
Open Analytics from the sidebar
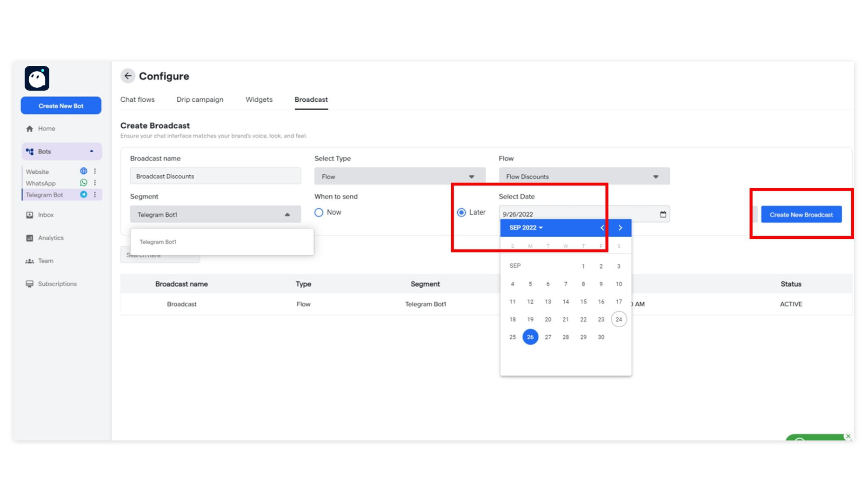point(51,238)
